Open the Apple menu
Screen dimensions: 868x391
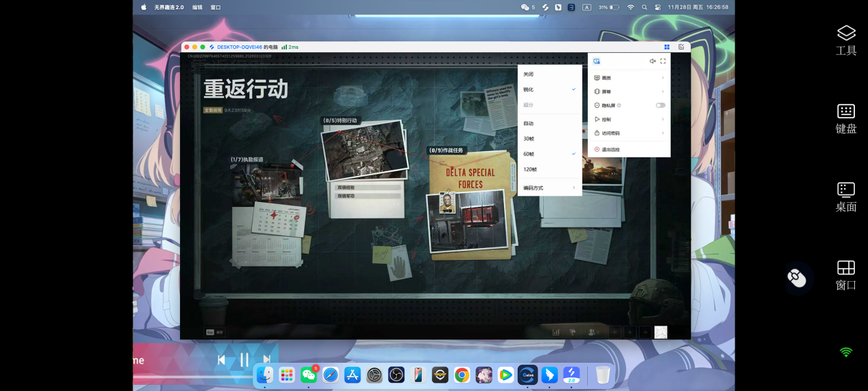tap(144, 7)
